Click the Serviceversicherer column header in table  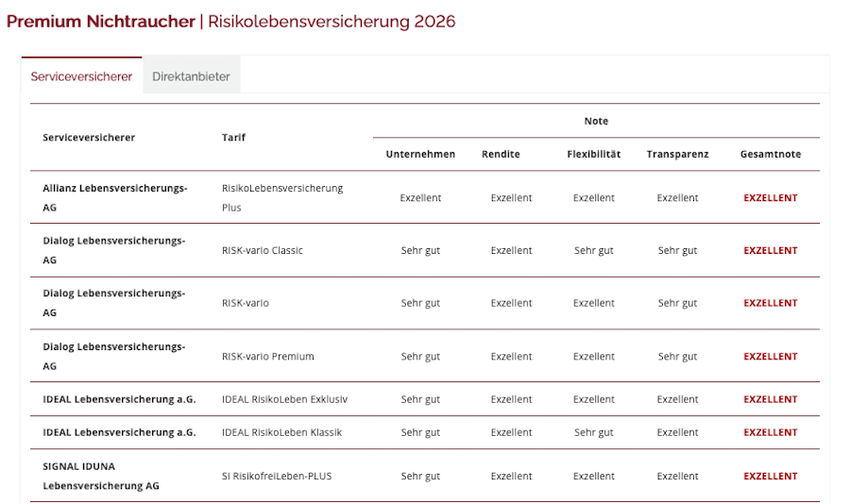tap(89, 137)
